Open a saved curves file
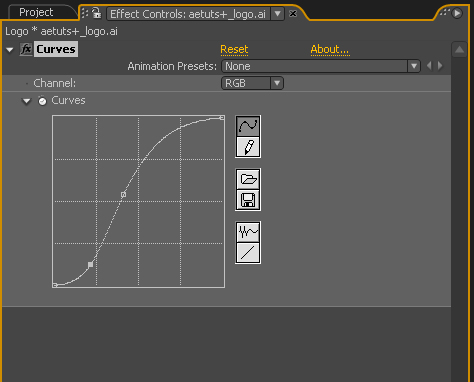The width and height of the screenshot is (474, 382). pyautogui.click(x=248, y=179)
